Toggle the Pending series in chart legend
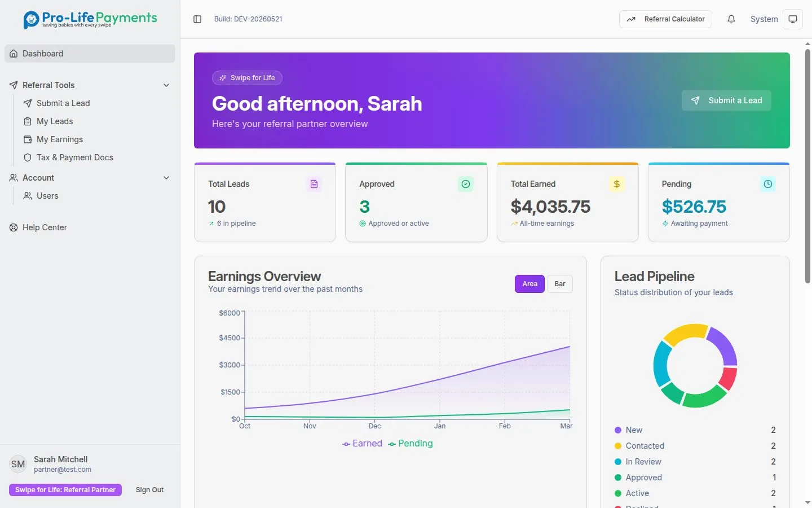This screenshot has height=508, width=812. (x=411, y=444)
